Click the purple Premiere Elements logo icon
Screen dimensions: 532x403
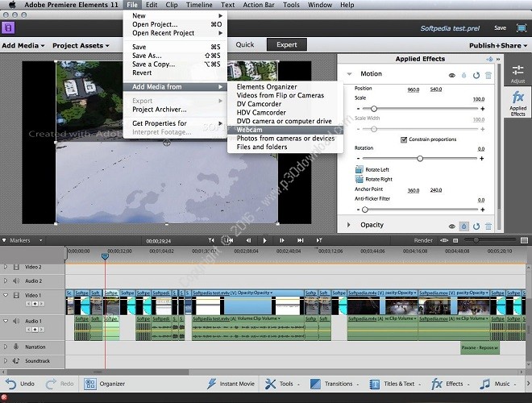coord(8,28)
